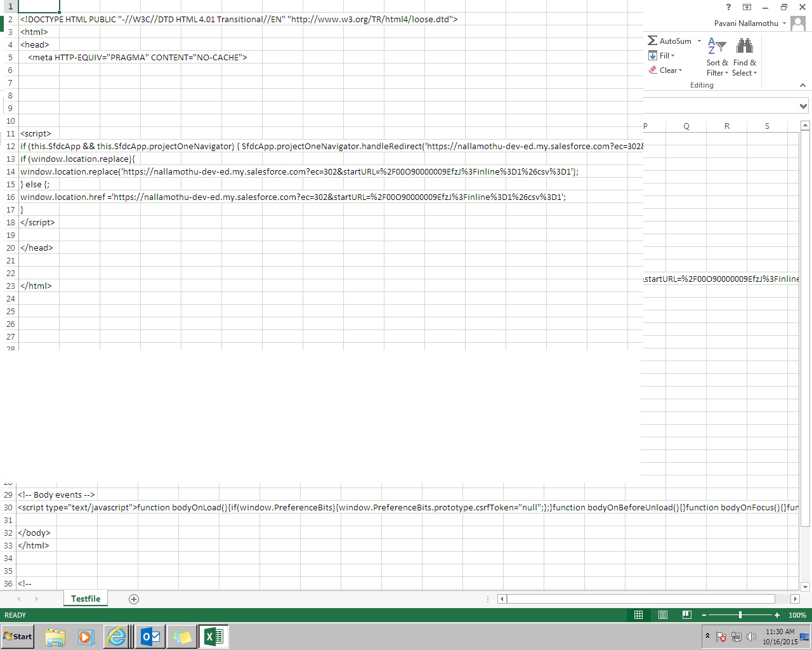Click the Excel taskbar button
This screenshot has height=650, width=812.
pos(214,637)
